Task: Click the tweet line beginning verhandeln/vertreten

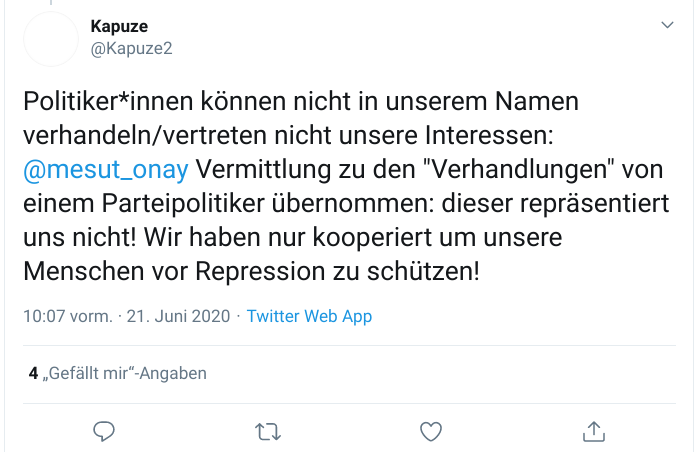Action: (288, 135)
